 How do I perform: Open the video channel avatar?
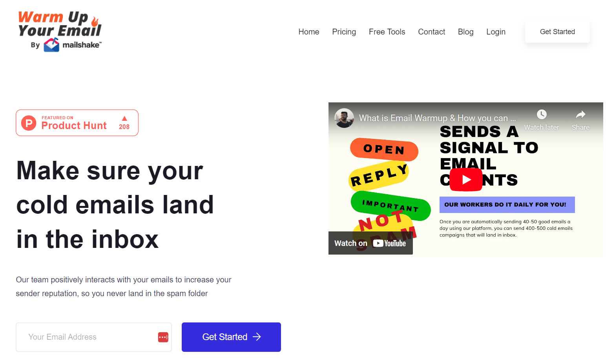click(x=344, y=118)
